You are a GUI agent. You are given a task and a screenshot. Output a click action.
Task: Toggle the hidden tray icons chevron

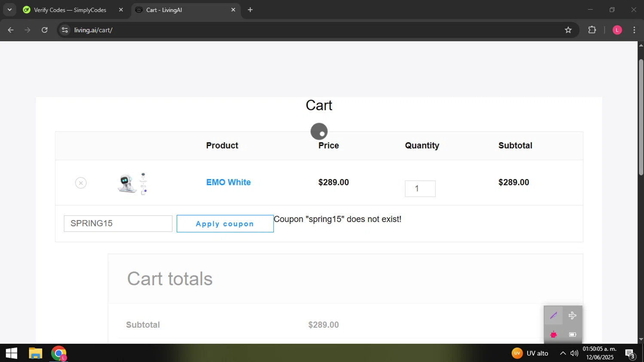[x=563, y=353]
